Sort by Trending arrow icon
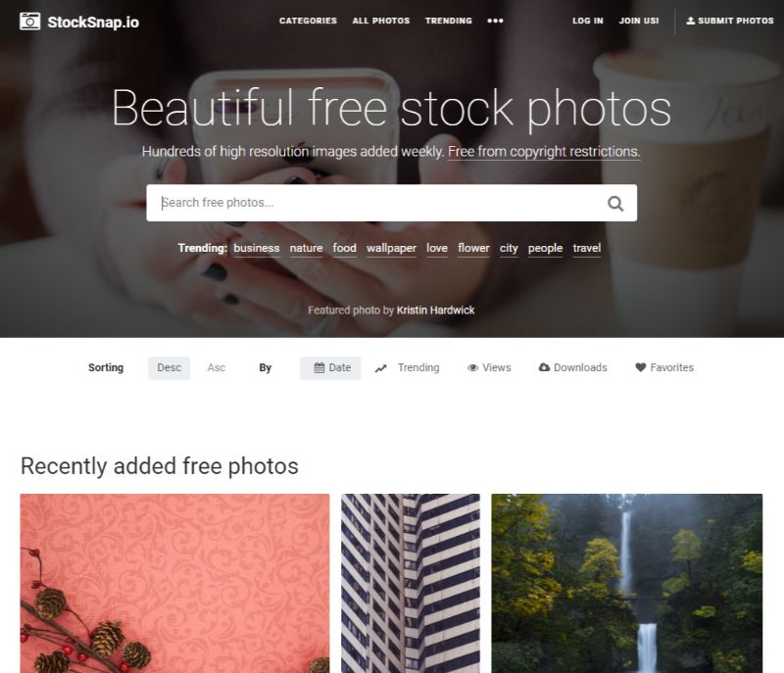This screenshot has width=784, height=673. coord(381,368)
